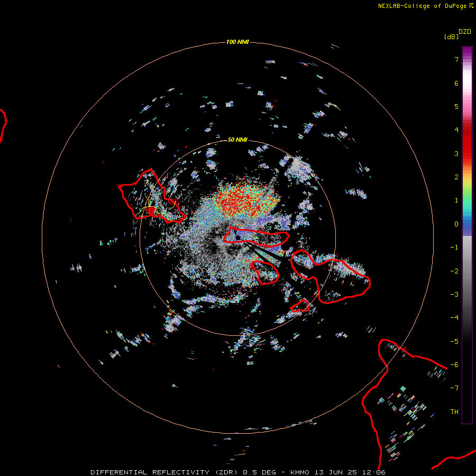Click the -2 value on color scale
This screenshot has height=476, width=476.
point(454,271)
